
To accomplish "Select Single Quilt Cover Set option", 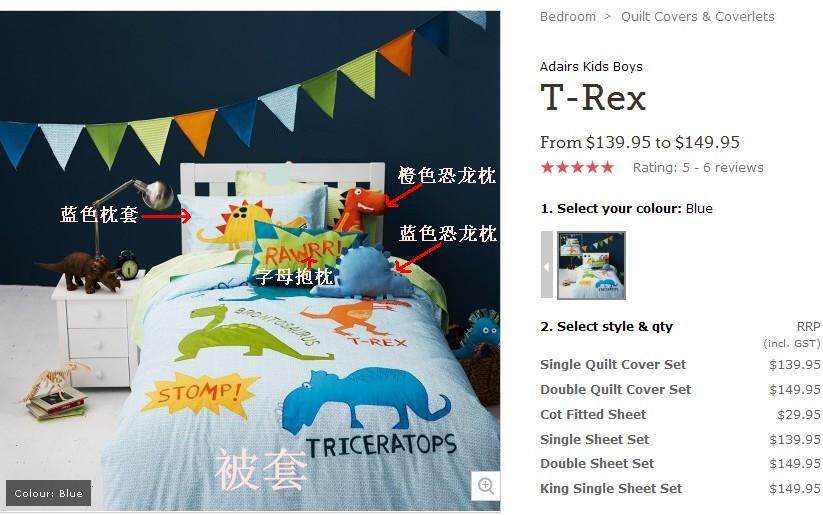I will click(x=613, y=364).
